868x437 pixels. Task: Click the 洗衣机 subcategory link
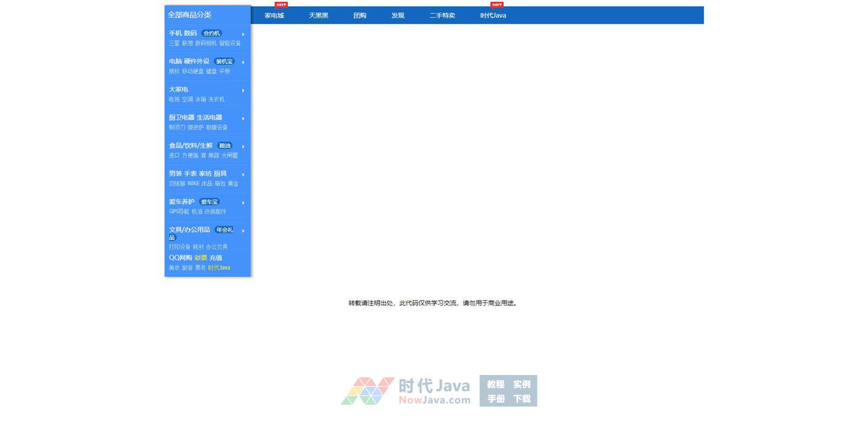(216, 99)
